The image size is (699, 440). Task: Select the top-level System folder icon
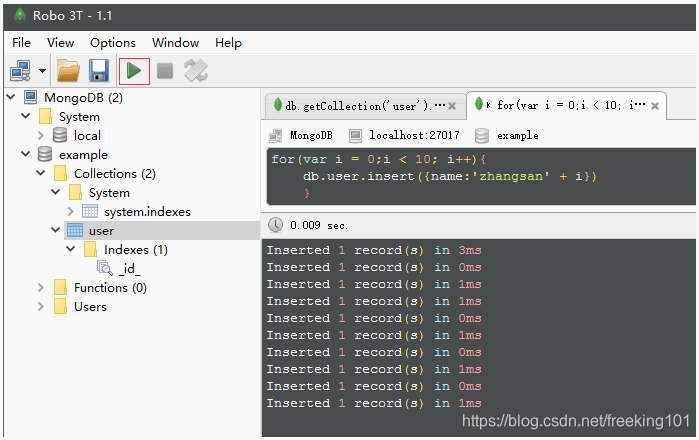point(45,116)
